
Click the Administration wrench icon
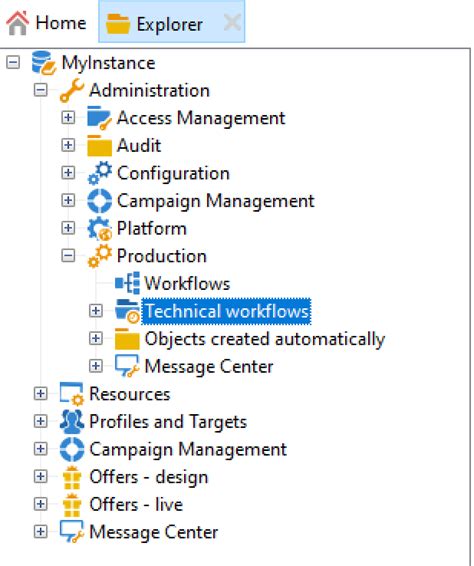71,90
